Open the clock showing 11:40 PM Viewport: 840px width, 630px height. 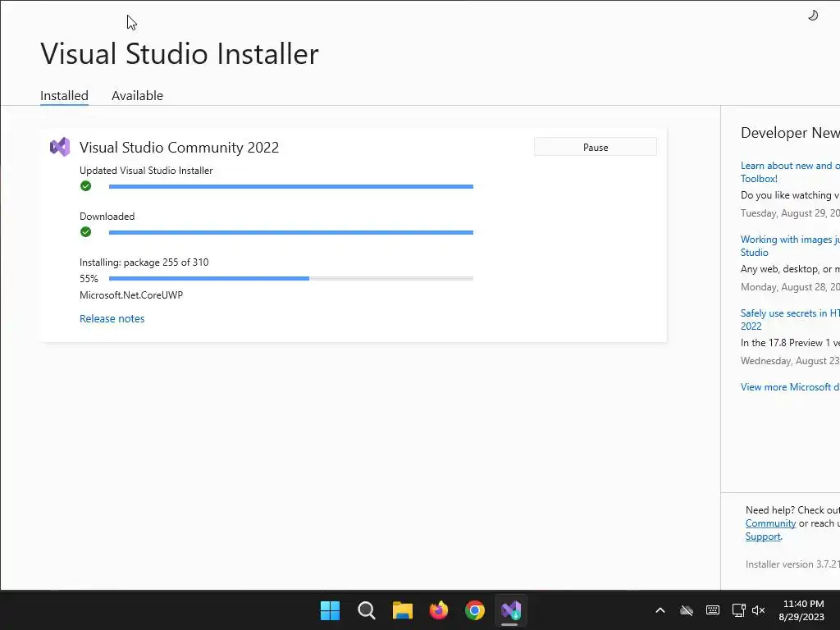(x=801, y=610)
